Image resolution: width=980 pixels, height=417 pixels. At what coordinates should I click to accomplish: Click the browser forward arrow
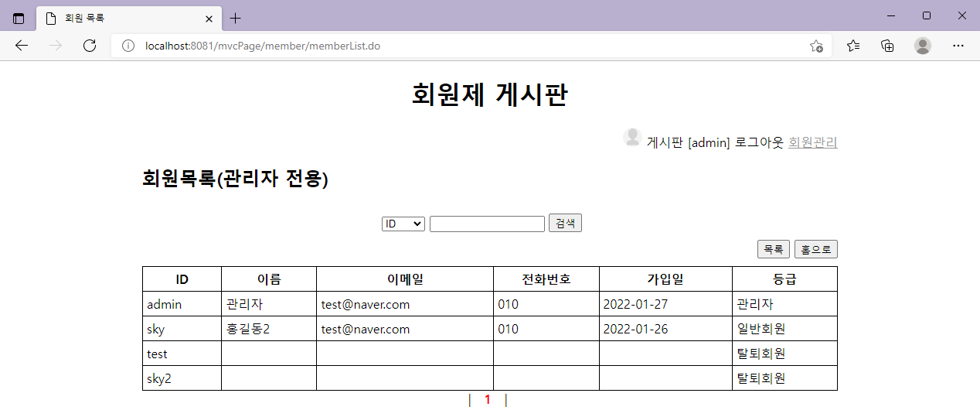(x=56, y=46)
